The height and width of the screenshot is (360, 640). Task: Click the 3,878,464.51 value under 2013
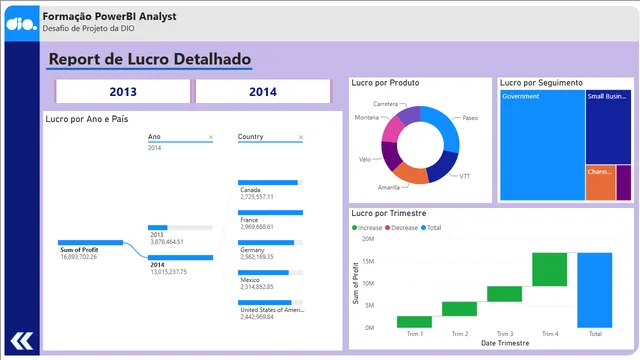coord(167,242)
